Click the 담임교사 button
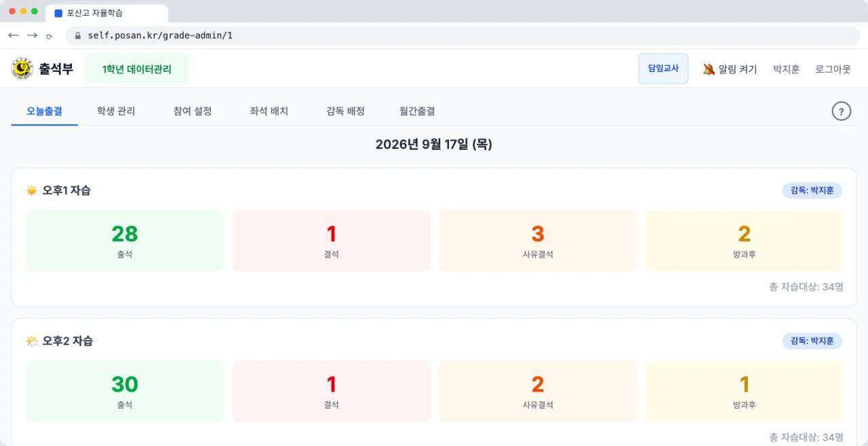The width and height of the screenshot is (868, 446). tap(663, 69)
